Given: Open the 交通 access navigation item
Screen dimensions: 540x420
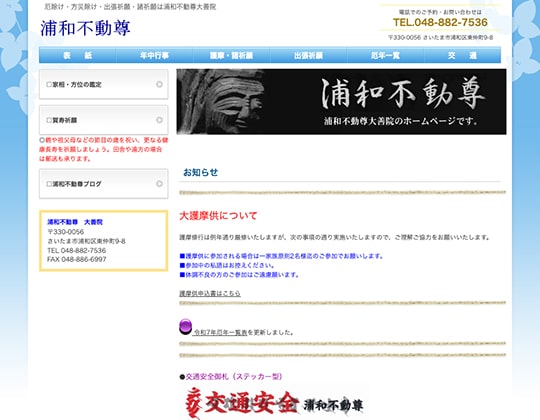Looking at the screenshot, I should 462,55.
